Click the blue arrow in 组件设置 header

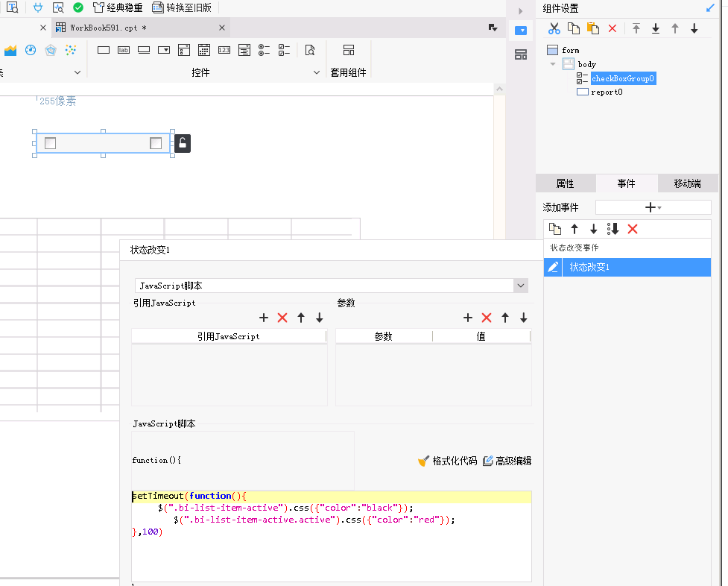point(710,8)
